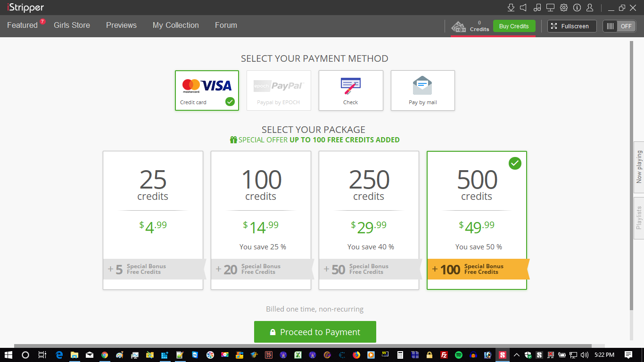Click the Buy Credits button
The height and width of the screenshot is (362, 644).
tap(514, 26)
